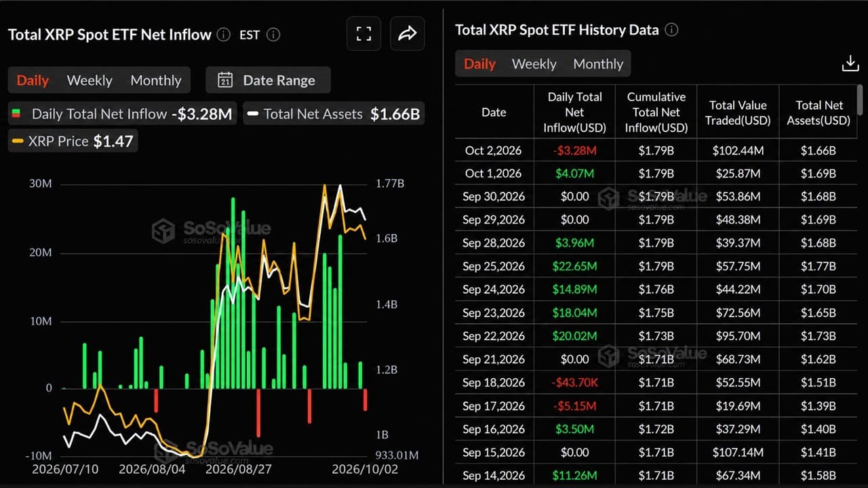
Task: Click Total Value Traded(USD) column header
Action: [738, 113]
